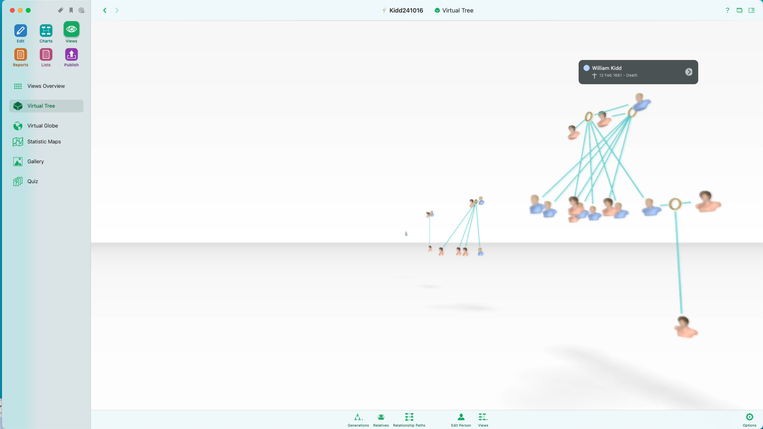Image resolution: width=763 pixels, height=429 pixels.
Task: Click the '12 Feb 1661 - Death' text
Action: click(618, 75)
